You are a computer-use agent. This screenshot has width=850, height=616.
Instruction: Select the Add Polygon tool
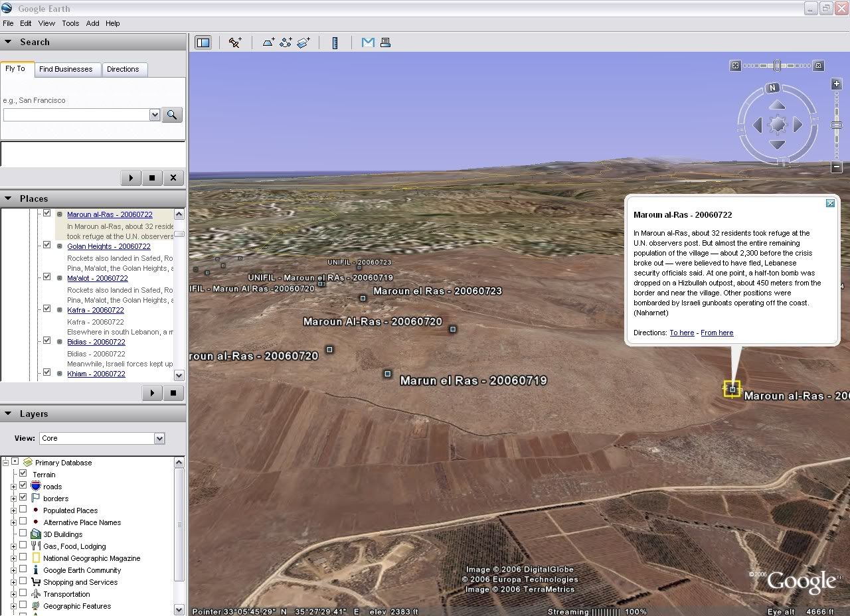coord(268,42)
